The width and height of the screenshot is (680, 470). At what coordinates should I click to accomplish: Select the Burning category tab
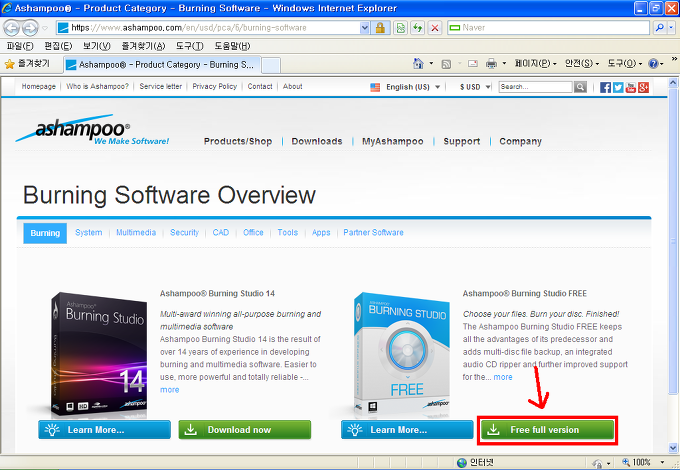click(45, 233)
